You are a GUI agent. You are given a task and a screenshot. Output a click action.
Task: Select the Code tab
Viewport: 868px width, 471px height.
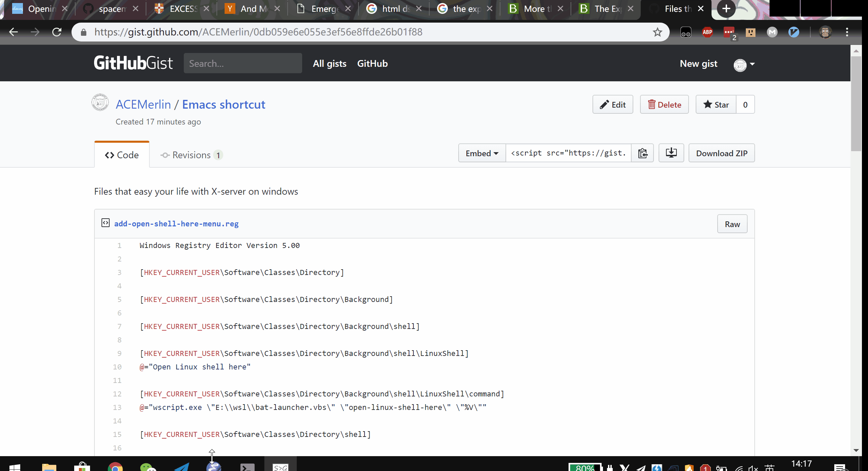point(122,155)
